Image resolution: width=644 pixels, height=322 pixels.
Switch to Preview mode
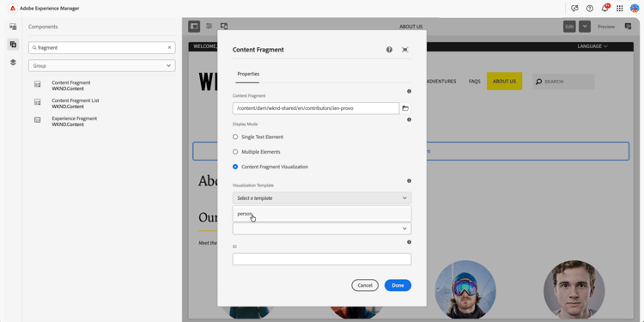606,27
